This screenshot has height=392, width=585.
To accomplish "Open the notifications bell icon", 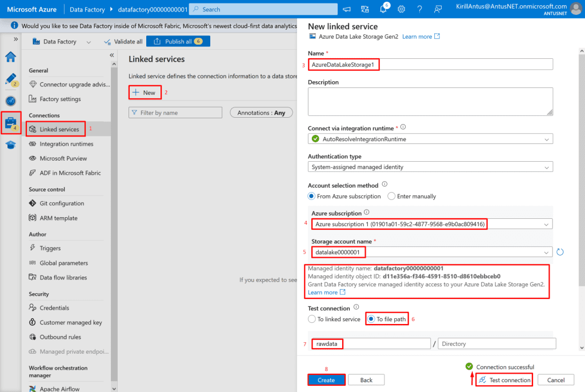I will click(x=383, y=9).
